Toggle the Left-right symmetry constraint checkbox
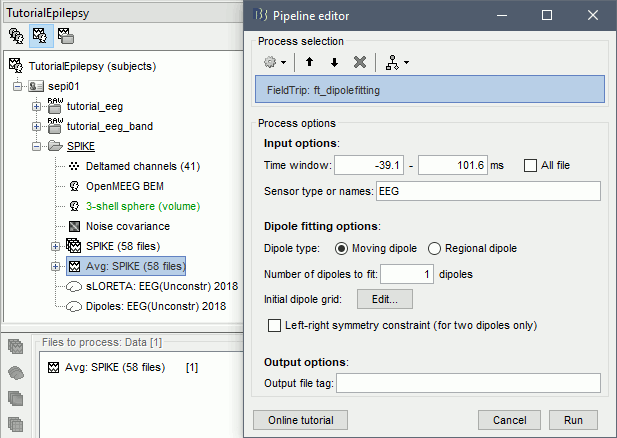Image resolution: width=617 pixels, height=438 pixels. [275, 325]
